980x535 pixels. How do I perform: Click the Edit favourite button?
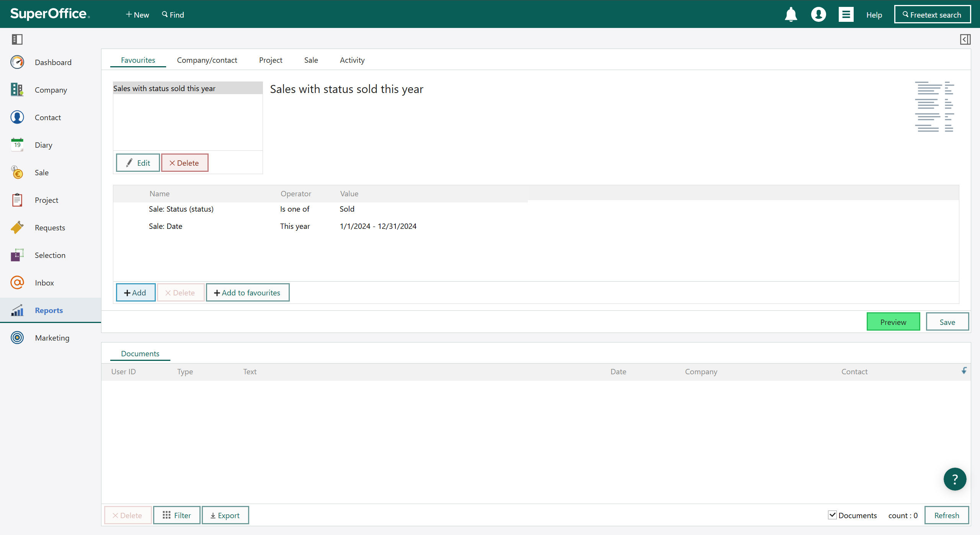[x=138, y=163]
